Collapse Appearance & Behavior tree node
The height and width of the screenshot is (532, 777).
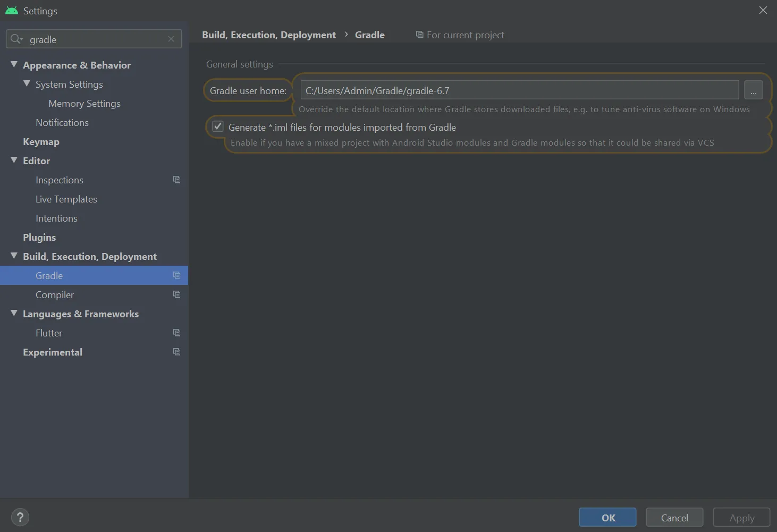[x=14, y=64]
